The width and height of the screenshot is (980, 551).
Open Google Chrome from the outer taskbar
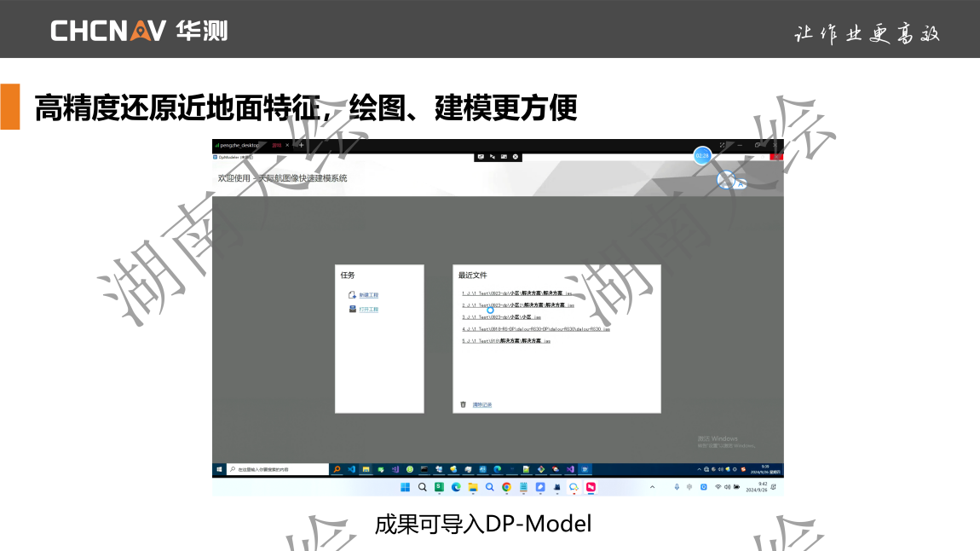pyautogui.click(x=506, y=487)
